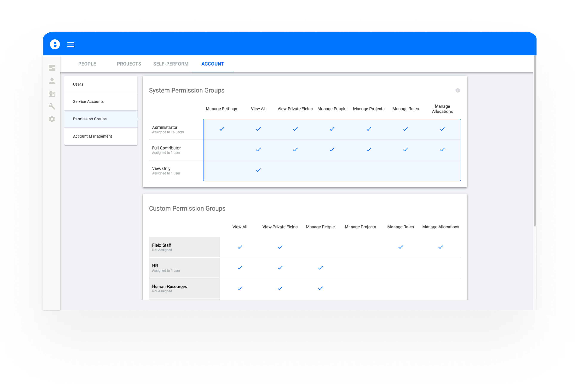Click the vertical scrollbar on the right

535,141
